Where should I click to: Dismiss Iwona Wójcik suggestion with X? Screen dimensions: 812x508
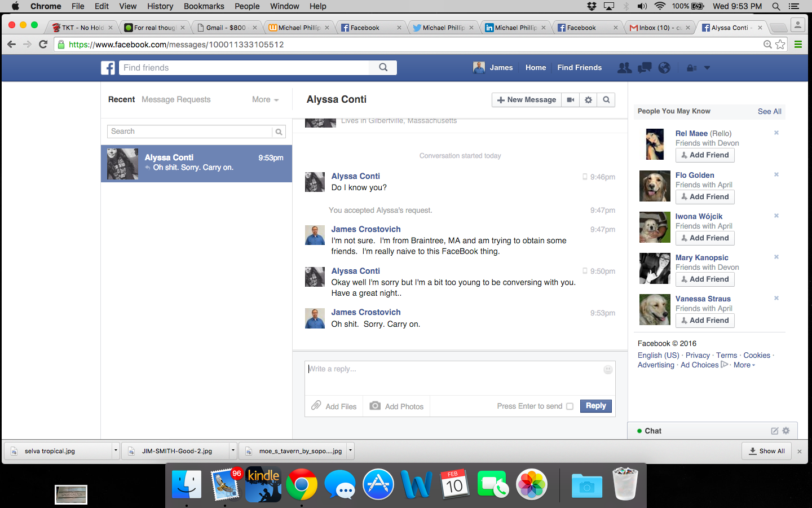pyautogui.click(x=776, y=216)
